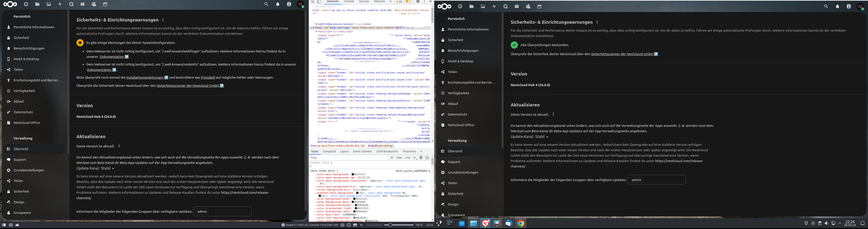Image resolution: width=868 pixels, height=229 pixels.
Task: Open Event Listeners tab in DevTools
Action: (363, 151)
